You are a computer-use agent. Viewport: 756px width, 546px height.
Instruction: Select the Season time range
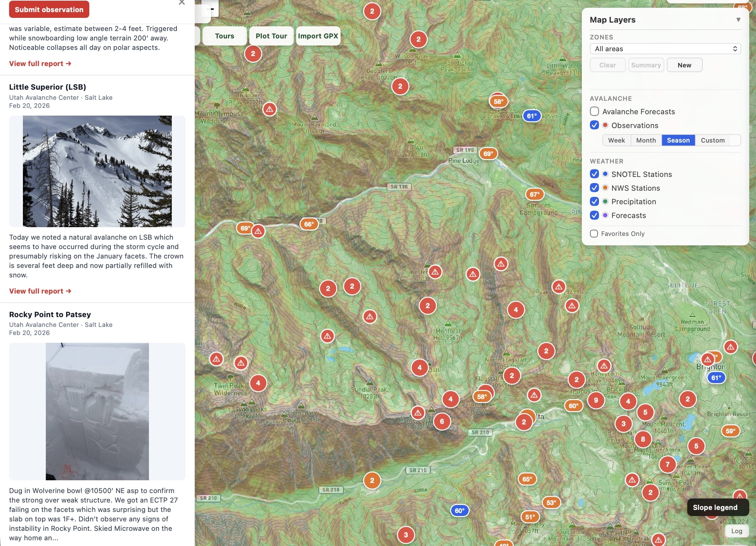tap(678, 140)
